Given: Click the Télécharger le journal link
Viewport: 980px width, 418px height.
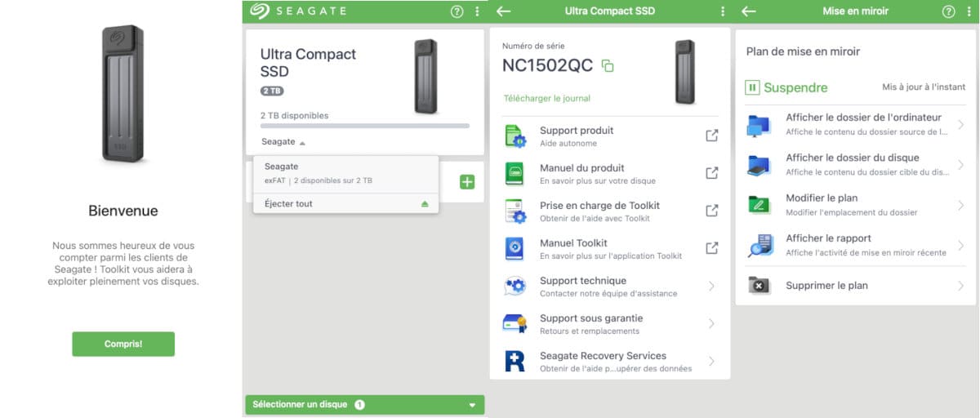Looking at the screenshot, I should pyautogui.click(x=547, y=99).
